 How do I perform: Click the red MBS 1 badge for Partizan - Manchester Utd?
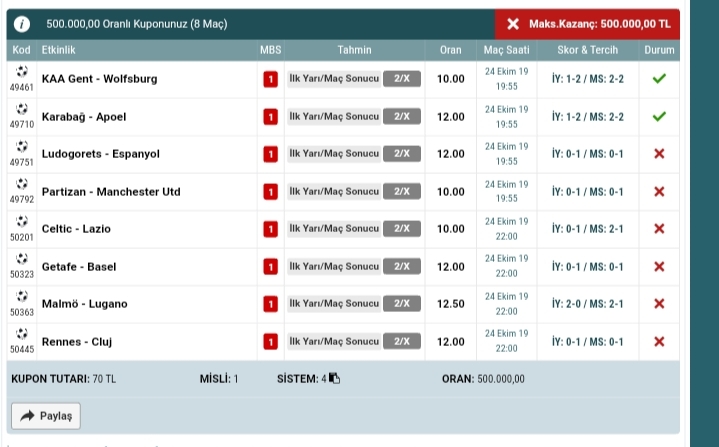click(x=271, y=192)
